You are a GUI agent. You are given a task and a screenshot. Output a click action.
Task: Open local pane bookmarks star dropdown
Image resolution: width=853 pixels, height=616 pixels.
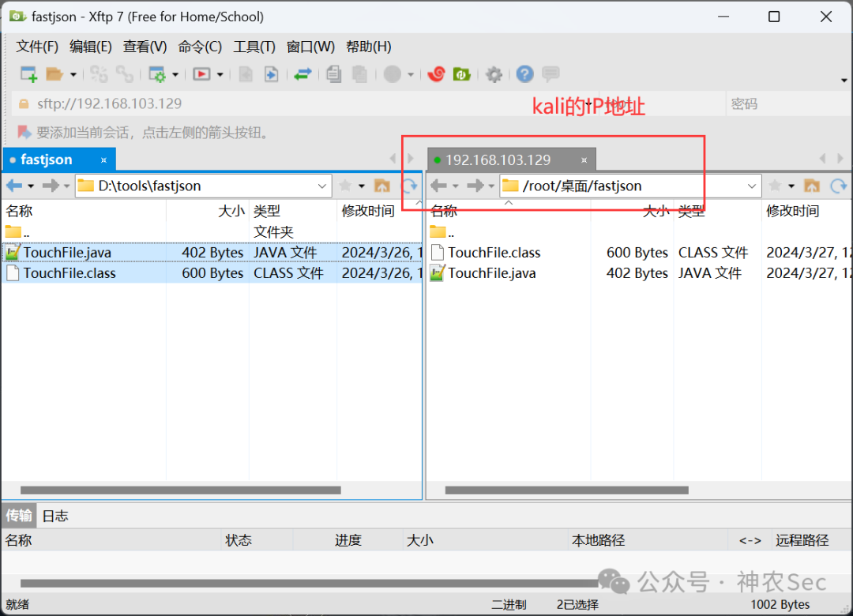[x=362, y=186]
